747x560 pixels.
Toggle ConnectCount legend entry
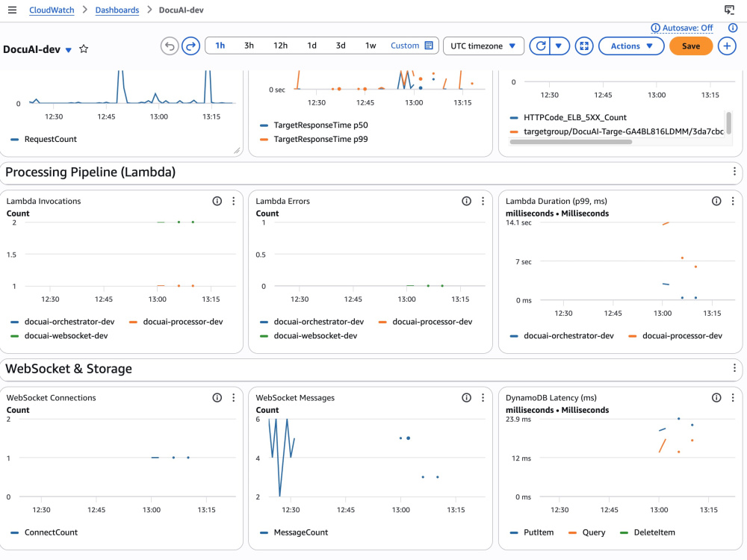[44, 532]
